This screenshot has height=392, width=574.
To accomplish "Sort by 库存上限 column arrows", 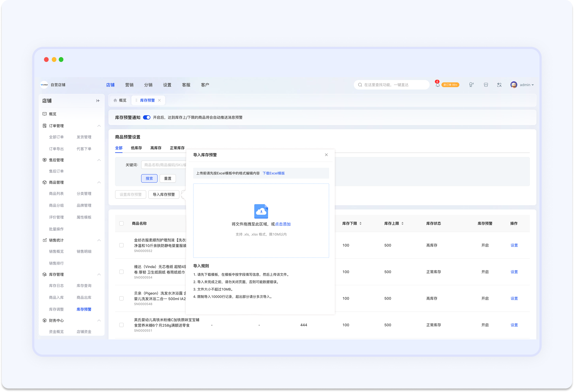I will 403,223.
